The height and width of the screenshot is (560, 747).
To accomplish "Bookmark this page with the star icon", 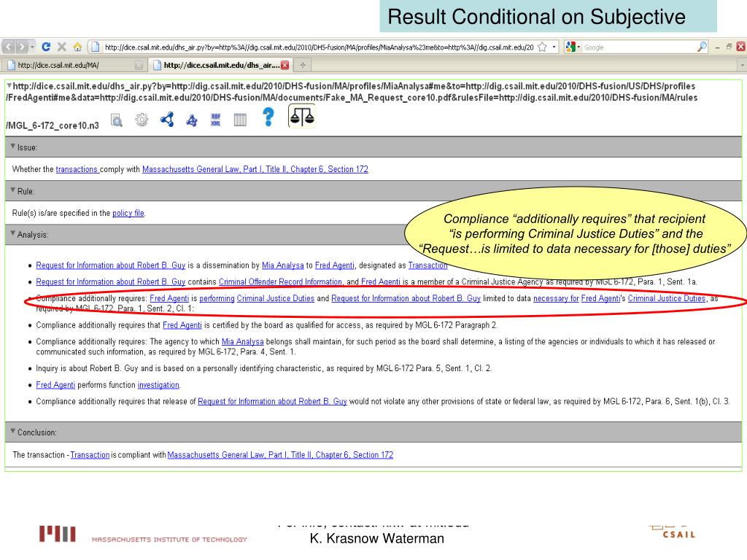I will 542,47.
